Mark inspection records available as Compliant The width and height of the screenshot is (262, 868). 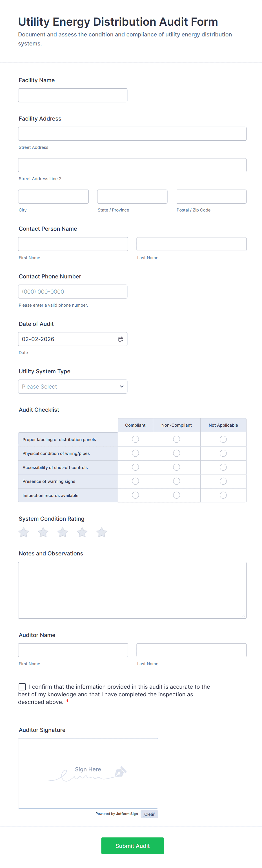pos(136,495)
